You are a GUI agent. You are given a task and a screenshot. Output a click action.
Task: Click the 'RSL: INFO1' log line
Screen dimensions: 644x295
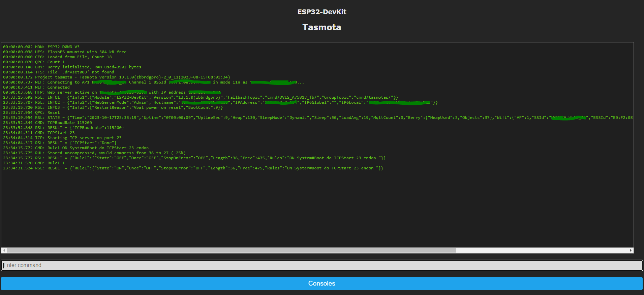(201, 97)
